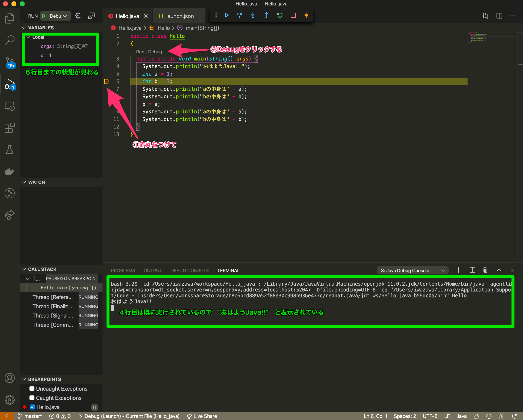Screen dimensions: 523x420
Task: Split the editor to the right
Action: click(499, 16)
